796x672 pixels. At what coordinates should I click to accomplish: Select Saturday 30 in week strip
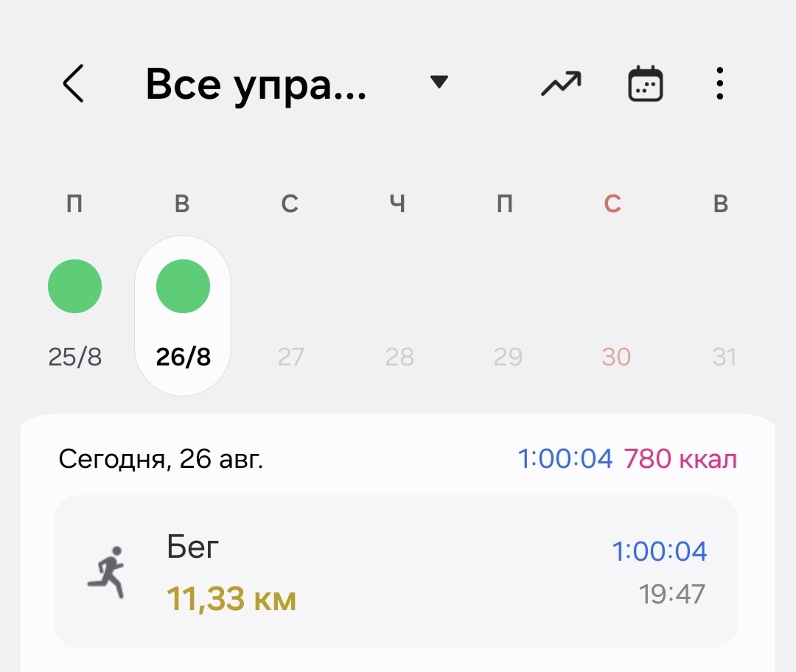615,357
